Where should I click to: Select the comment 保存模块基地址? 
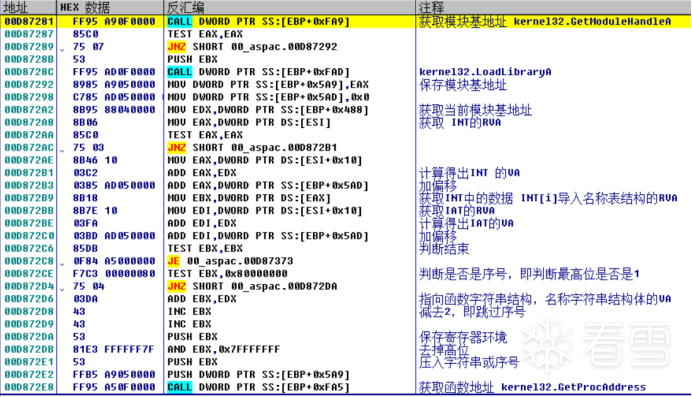coord(463,85)
